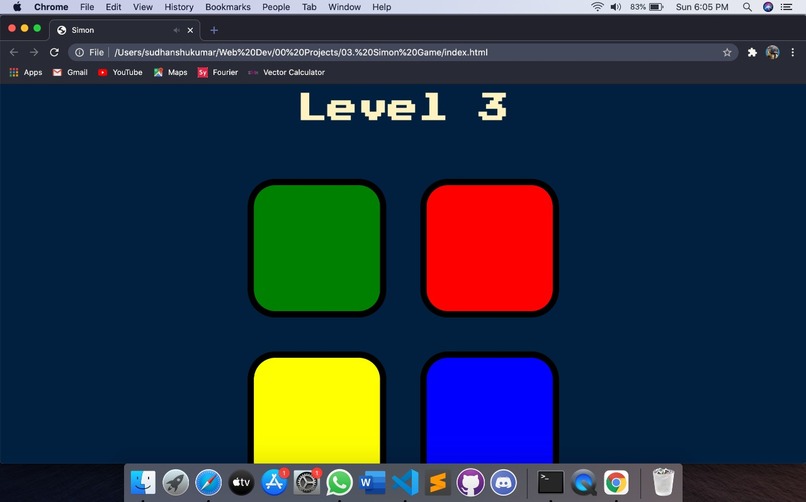Viewport: 806px width, 502px height.
Task: Open the Chrome extensions puzzle icon
Action: click(x=752, y=52)
